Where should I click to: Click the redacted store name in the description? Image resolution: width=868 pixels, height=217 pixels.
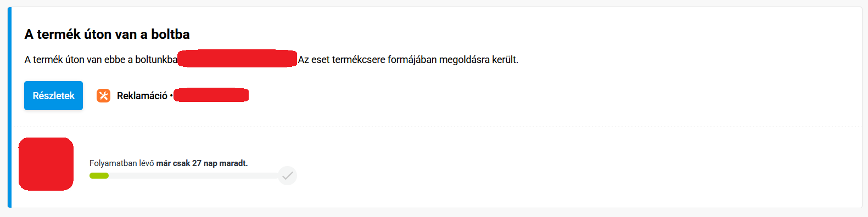tap(237, 59)
